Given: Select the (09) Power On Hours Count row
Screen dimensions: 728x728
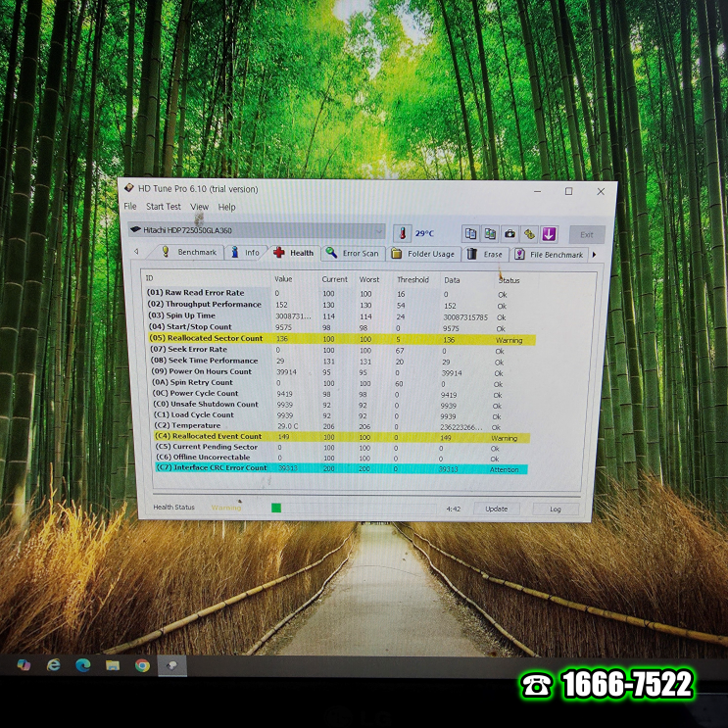Looking at the screenshot, I should click(341, 372).
